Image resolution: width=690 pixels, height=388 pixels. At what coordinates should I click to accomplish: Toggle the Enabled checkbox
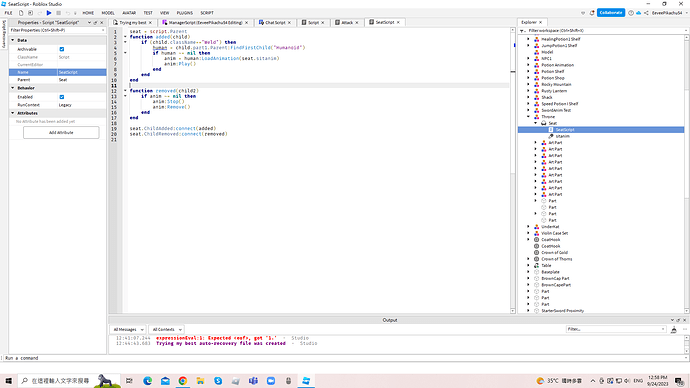62,97
